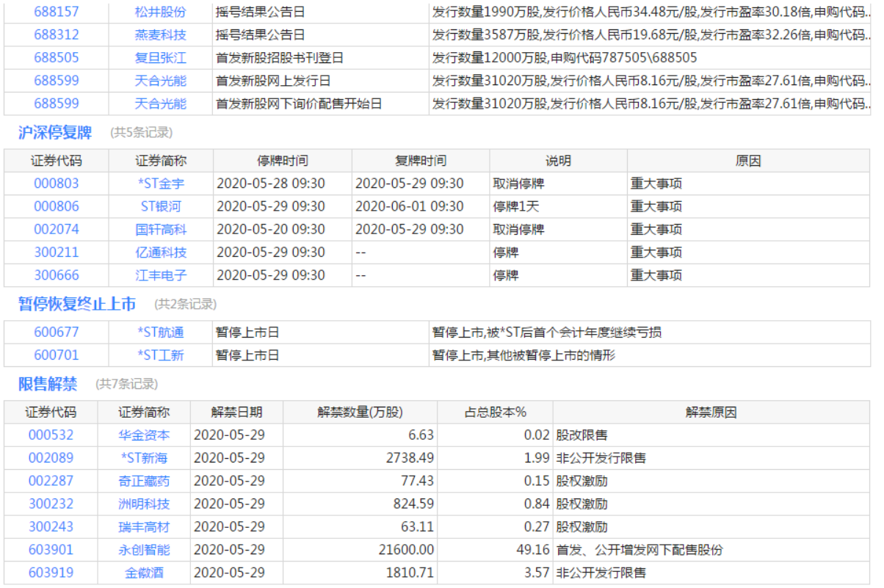Open *ST金宇 link
This screenshot has height=588, width=884.
[x=161, y=184]
